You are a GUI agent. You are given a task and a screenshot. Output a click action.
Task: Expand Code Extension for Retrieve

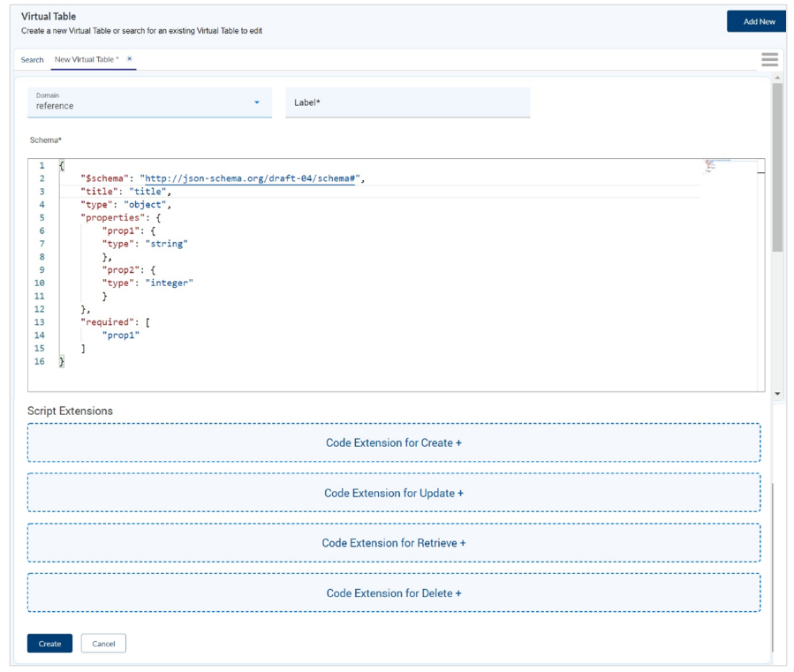(x=394, y=543)
